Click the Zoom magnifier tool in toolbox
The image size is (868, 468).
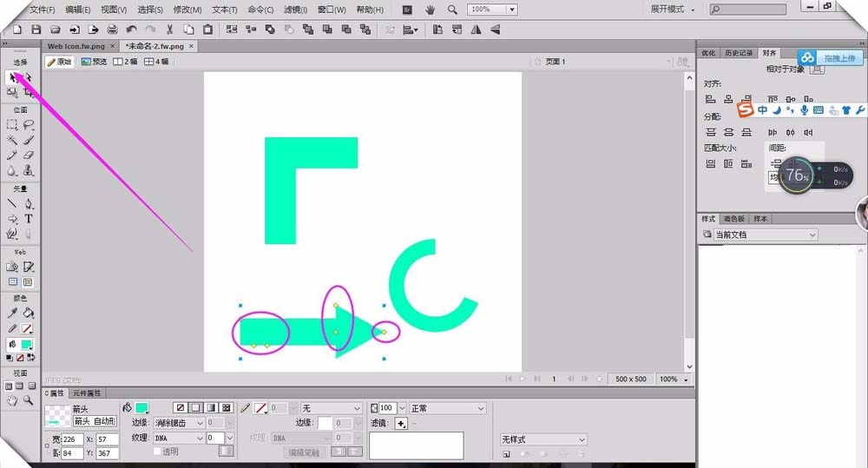coord(29,400)
